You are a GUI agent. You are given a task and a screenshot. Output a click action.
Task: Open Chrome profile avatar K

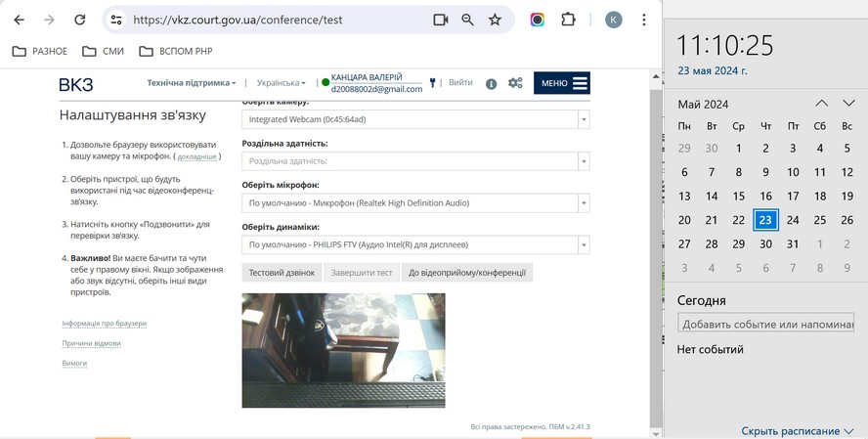pos(613,20)
